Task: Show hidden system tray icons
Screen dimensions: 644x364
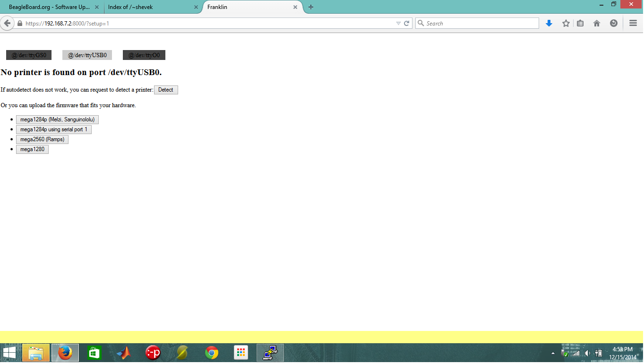Action: 553,353
